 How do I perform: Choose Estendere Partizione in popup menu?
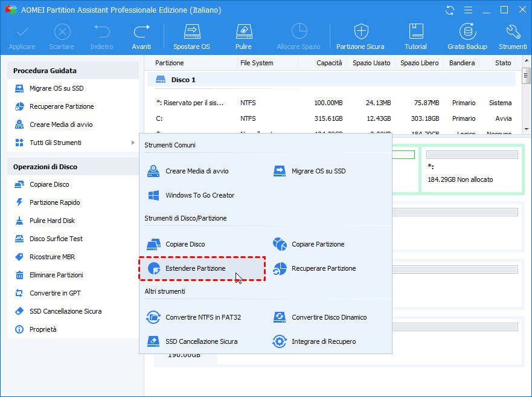195,268
